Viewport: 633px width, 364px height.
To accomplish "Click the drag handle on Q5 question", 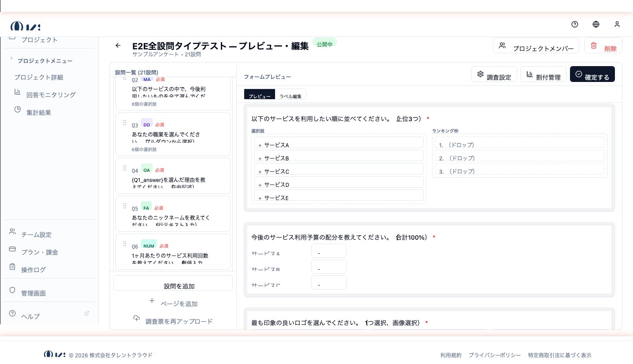I will pyautogui.click(x=125, y=206).
